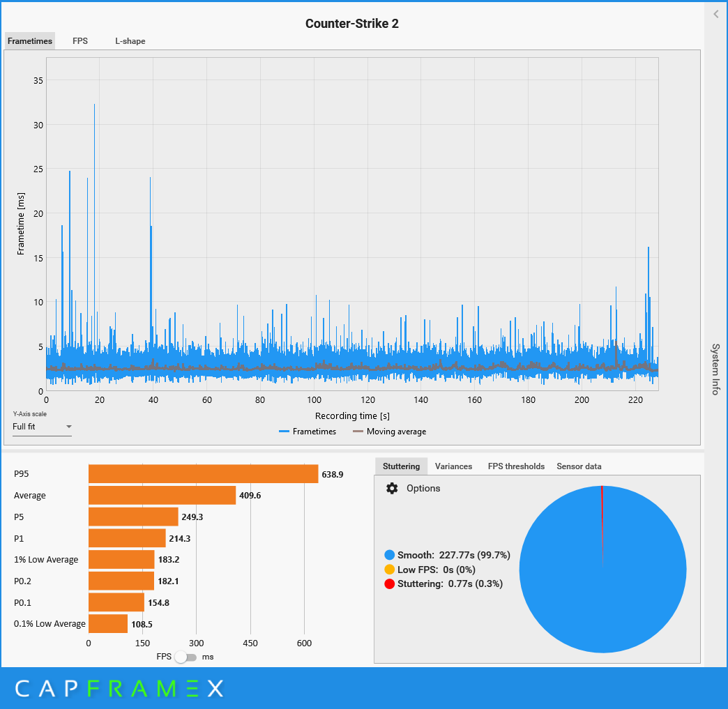Toggle the Moving average legend entry
Image resolution: width=728 pixels, height=709 pixels.
pyautogui.click(x=389, y=432)
